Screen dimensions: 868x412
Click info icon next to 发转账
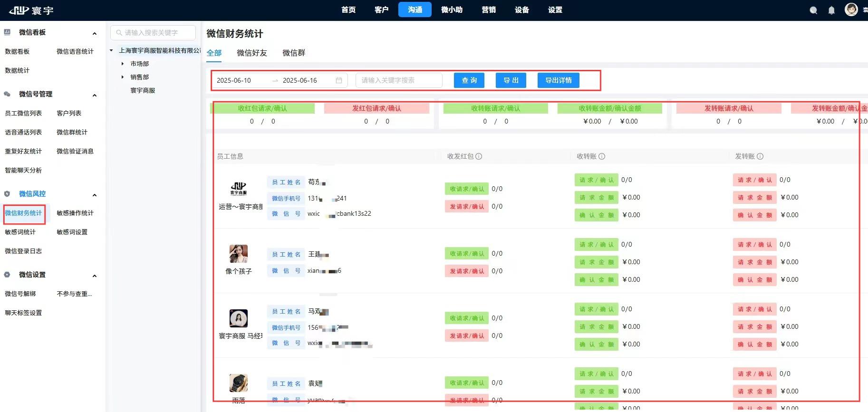click(x=760, y=156)
